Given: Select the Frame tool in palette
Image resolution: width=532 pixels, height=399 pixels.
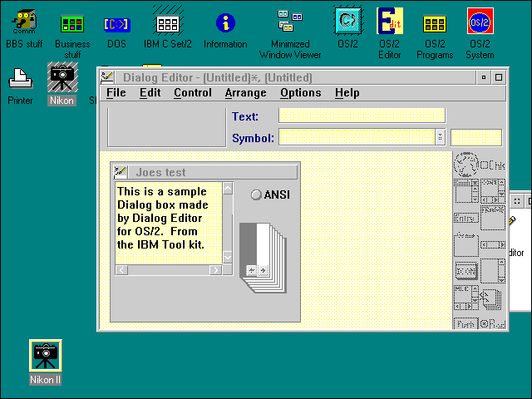Looking at the screenshot, I should pos(493,218).
